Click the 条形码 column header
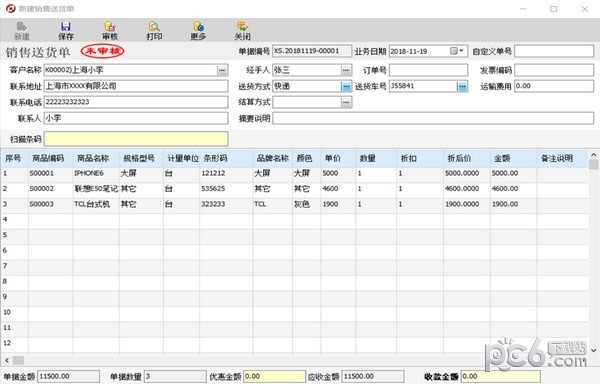 226,158
